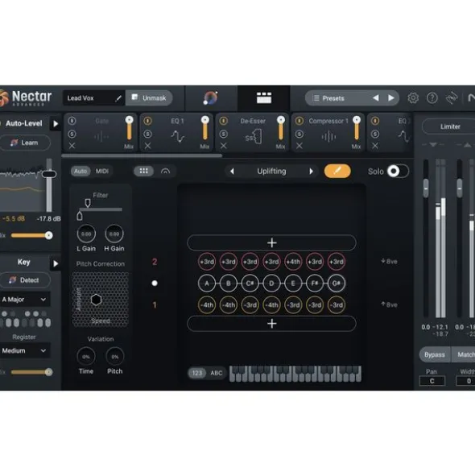Remove the Compressor 1 module with its X

click(x=299, y=146)
